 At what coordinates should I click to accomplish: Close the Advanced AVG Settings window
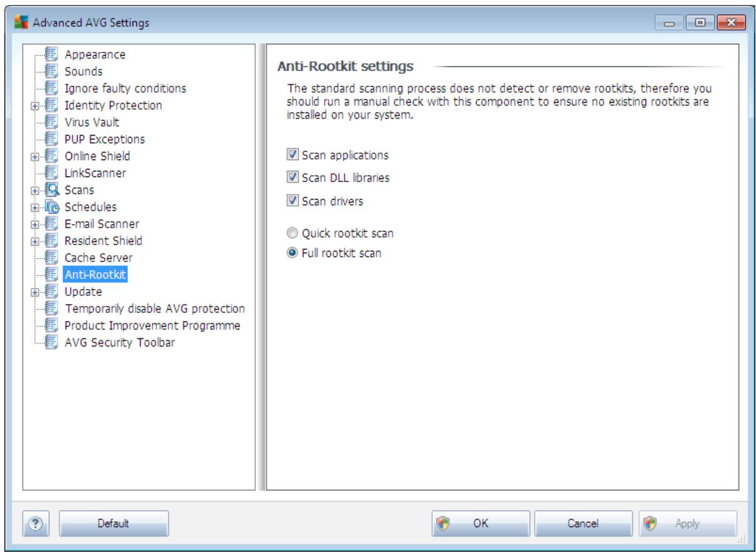tap(732, 24)
